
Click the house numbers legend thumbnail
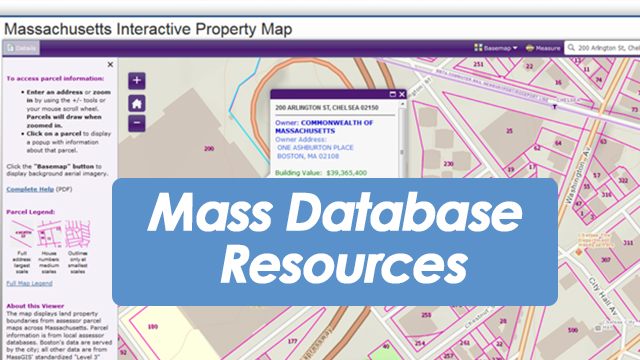pos(49,234)
